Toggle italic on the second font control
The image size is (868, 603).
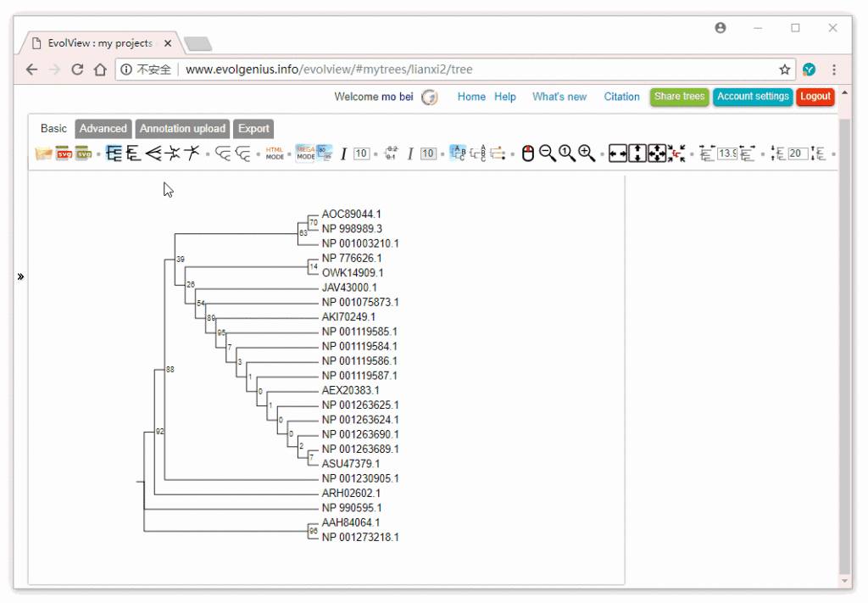(x=411, y=154)
